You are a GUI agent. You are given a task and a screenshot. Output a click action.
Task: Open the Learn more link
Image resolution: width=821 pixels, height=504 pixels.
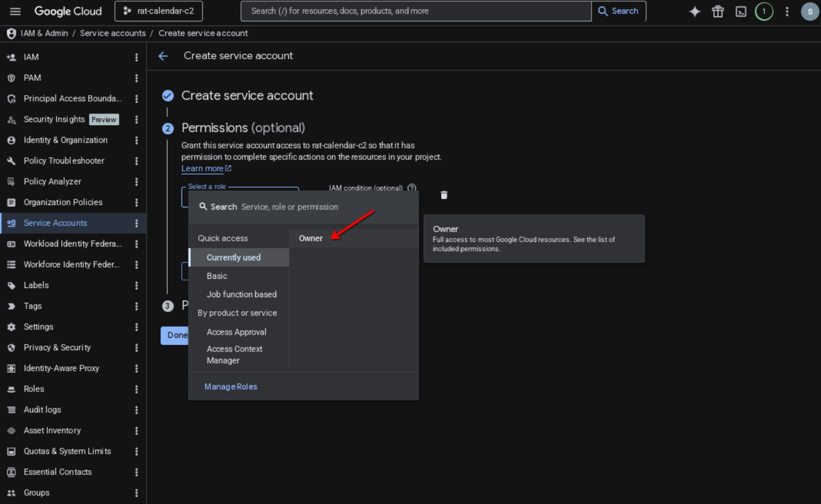[x=206, y=169]
